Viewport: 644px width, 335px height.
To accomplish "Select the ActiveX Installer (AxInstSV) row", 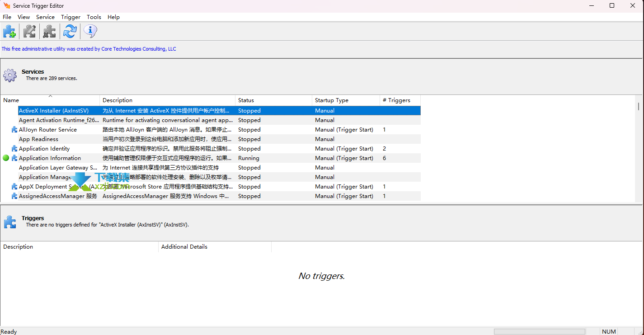I will tap(219, 111).
